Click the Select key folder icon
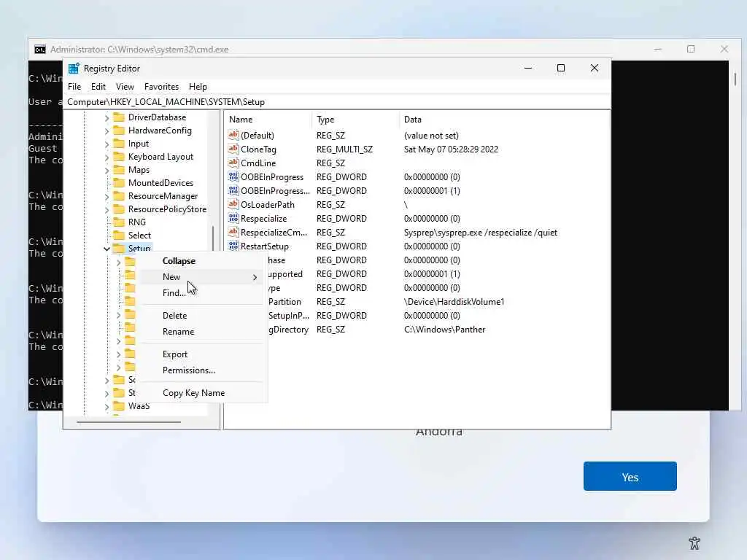This screenshot has height=560, width=747. [x=119, y=236]
